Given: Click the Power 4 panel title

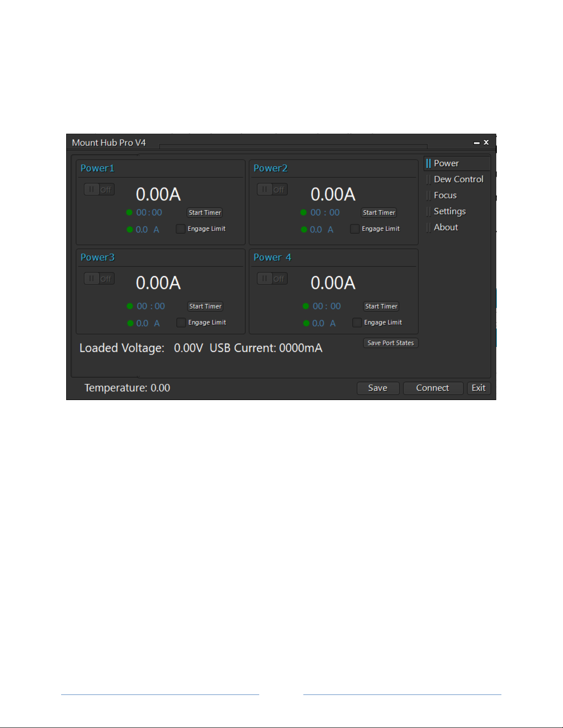Looking at the screenshot, I should 273,258.
